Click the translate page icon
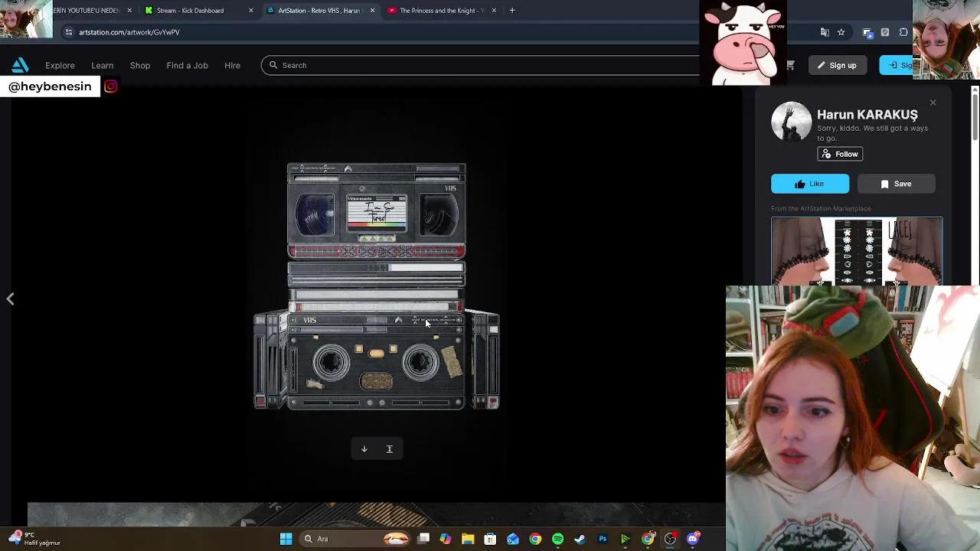 [825, 32]
